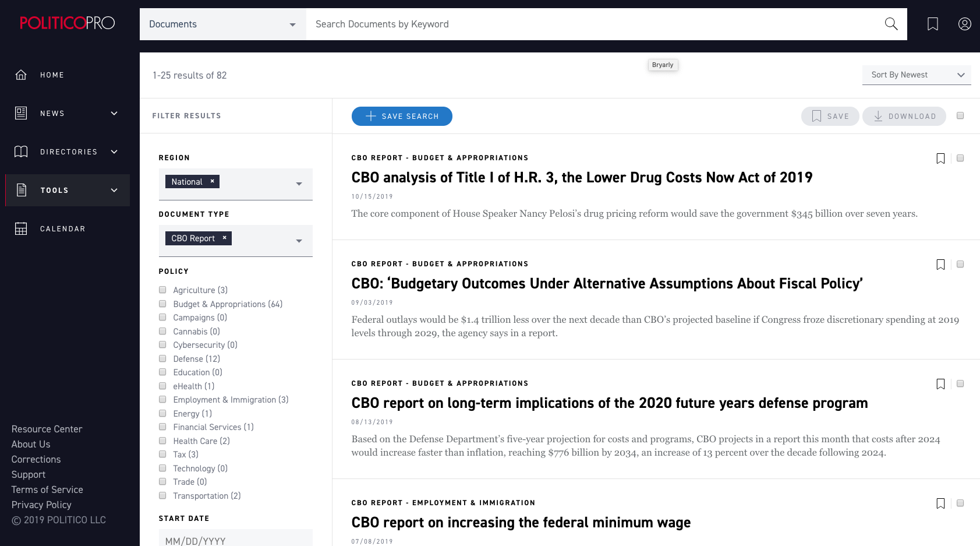Bookmark the H.R. 3 drug costs report

click(940, 158)
